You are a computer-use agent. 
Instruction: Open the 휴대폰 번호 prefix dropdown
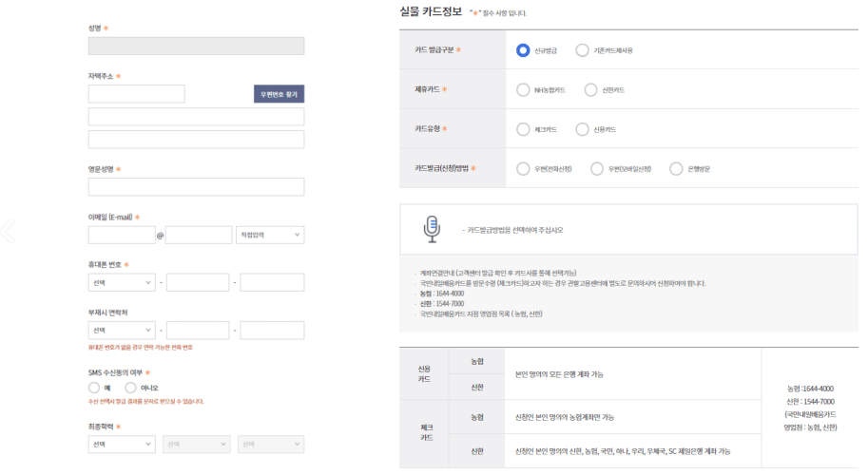122,282
